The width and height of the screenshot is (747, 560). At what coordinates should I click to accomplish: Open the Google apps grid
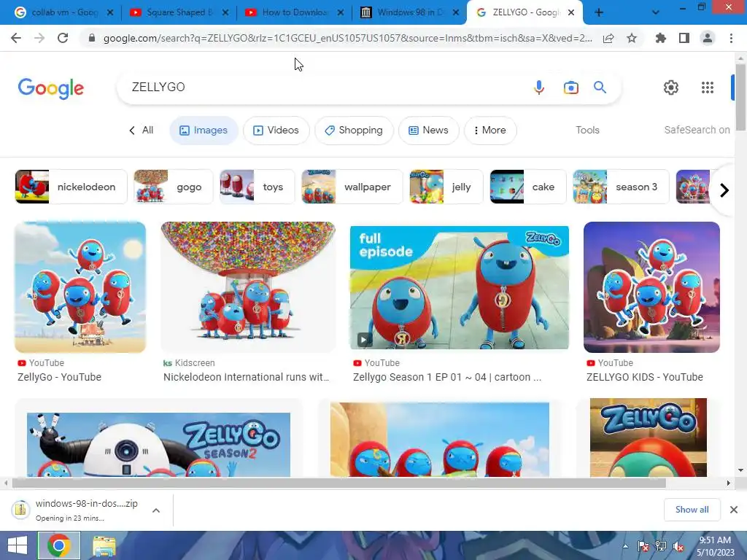(x=708, y=87)
